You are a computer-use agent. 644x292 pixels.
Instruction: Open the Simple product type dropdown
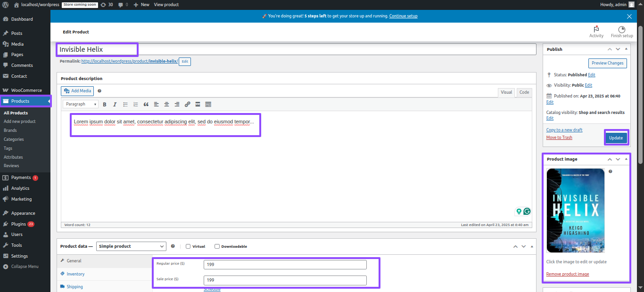tap(131, 246)
